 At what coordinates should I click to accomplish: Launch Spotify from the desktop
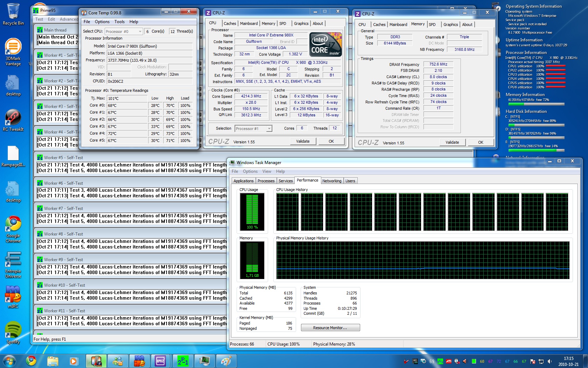[13, 333]
